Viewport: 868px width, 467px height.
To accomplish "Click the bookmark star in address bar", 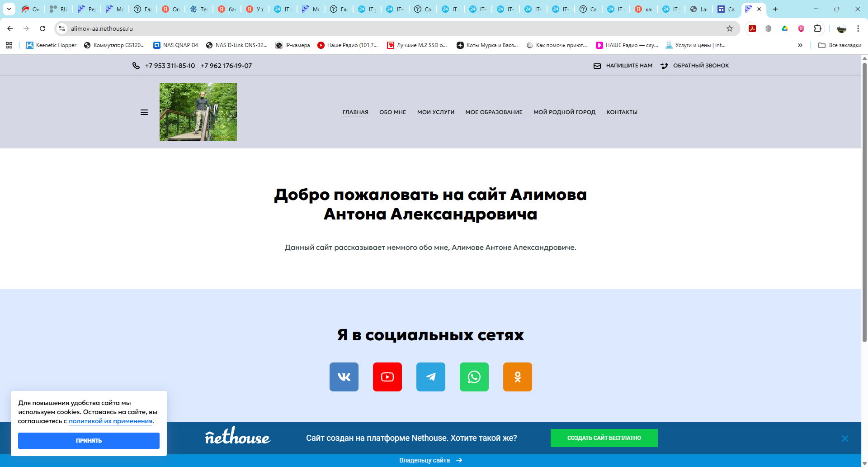I will 730,28.
